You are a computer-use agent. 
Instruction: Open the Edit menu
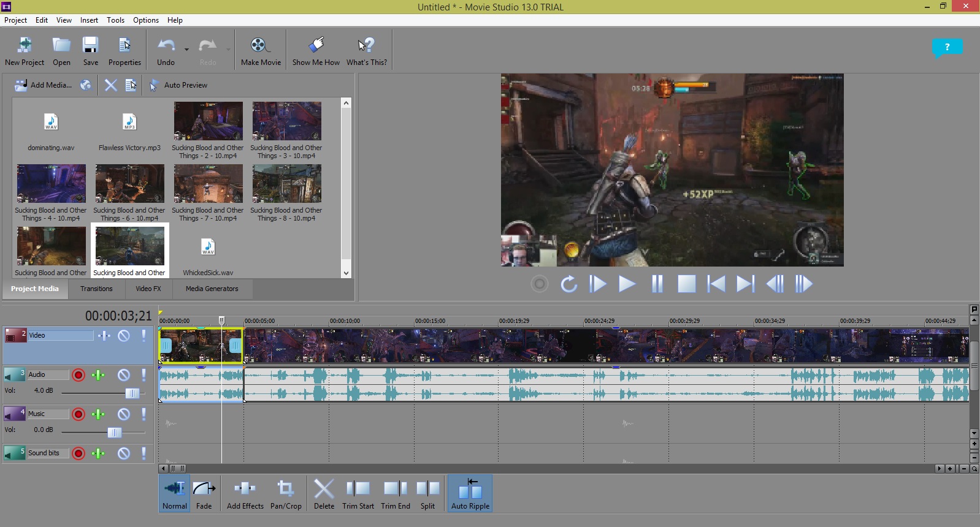tap(42, 20)
